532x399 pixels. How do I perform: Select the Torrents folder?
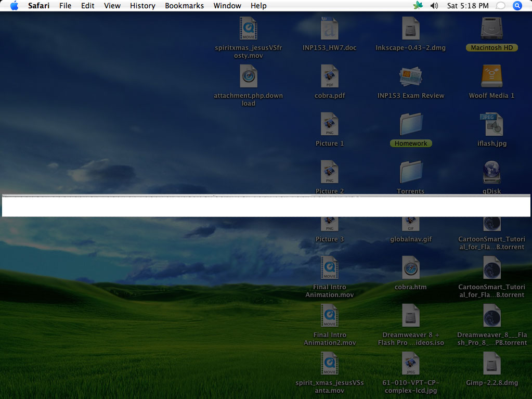410,172
